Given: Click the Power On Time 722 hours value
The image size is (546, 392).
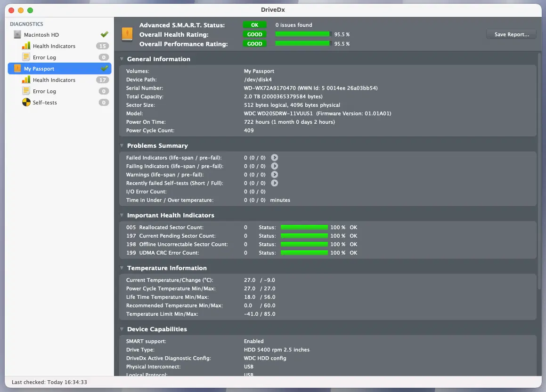Looking at the screenshot, I should point(289,122).
